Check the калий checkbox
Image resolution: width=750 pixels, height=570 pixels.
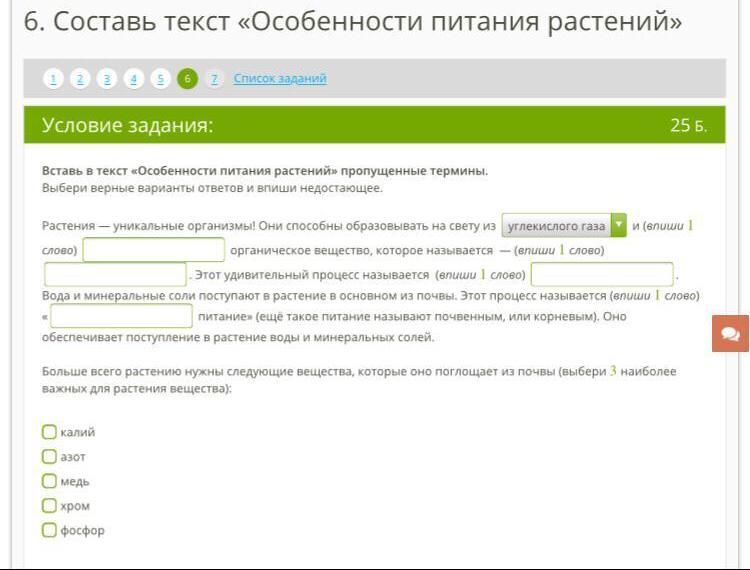coord(49,432)
